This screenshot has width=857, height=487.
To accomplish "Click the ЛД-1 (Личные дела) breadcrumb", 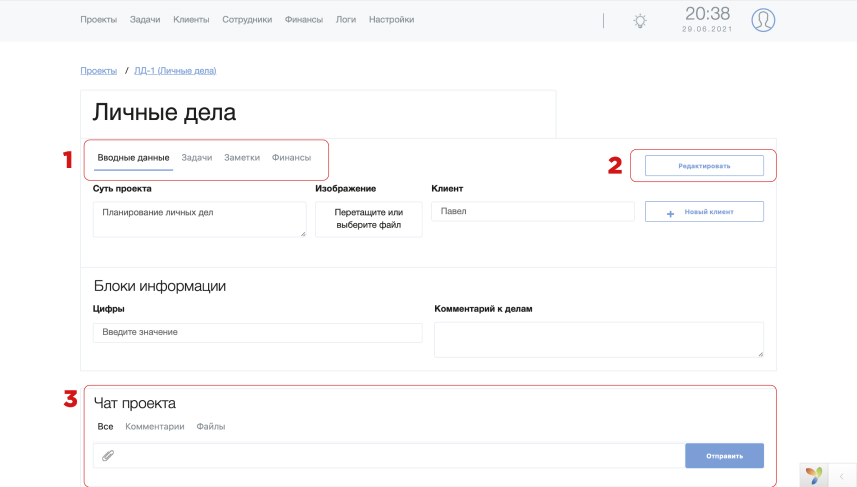I will click(175, 71).
